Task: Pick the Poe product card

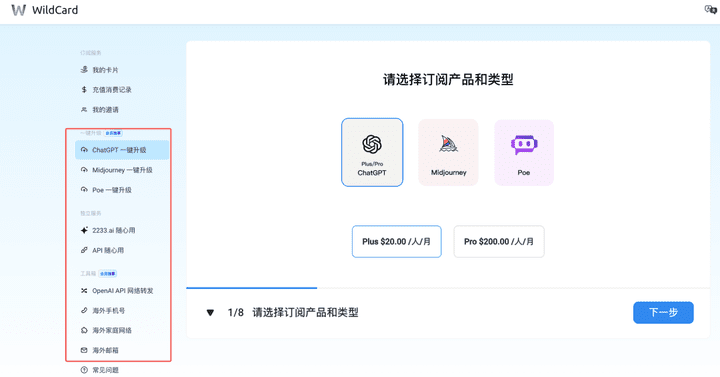Action: coord(524,152)
